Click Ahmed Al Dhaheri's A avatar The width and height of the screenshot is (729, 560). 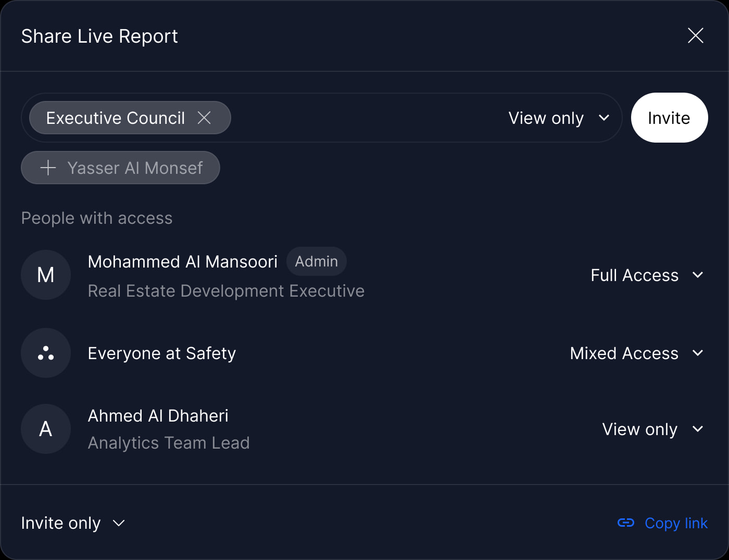[x=46, y=429]
